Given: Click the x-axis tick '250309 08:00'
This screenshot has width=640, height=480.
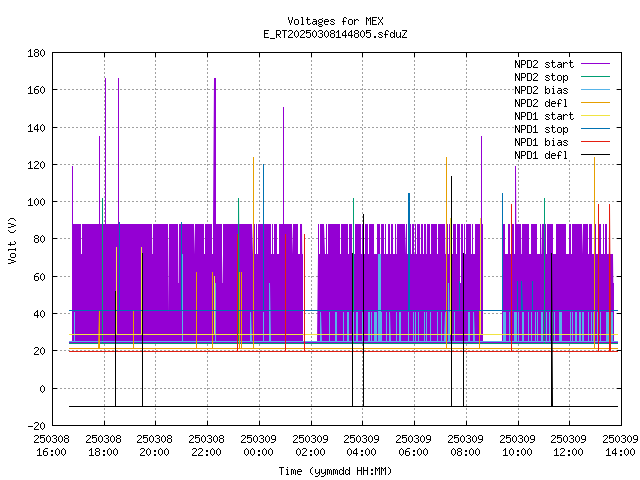Looking at the screenshot, I should click(x=465, y=445).
